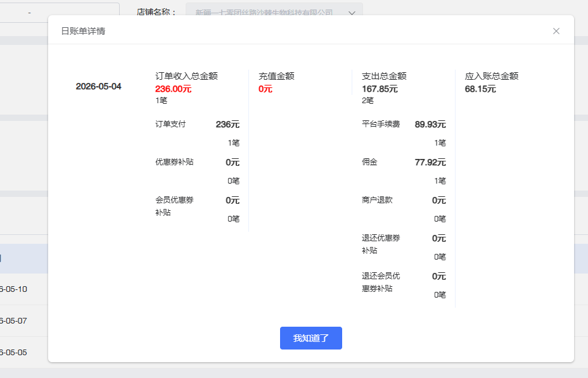Select the 日账单详情 dialog title

[x=83, y=31]
